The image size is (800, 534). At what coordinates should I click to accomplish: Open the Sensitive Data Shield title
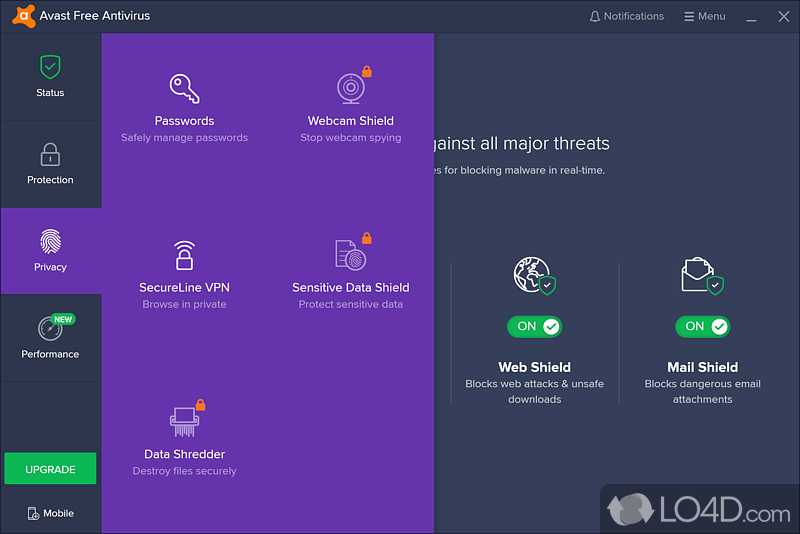351,288
